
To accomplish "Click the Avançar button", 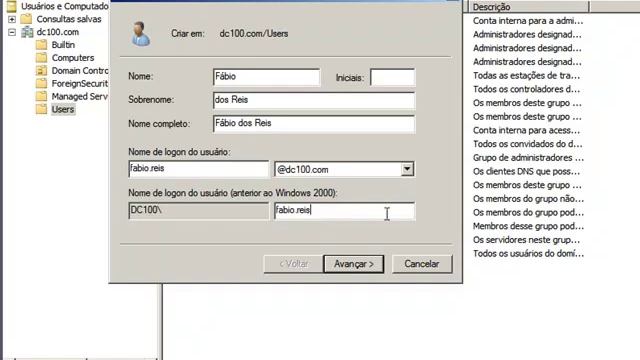I will tap(353, 264).
